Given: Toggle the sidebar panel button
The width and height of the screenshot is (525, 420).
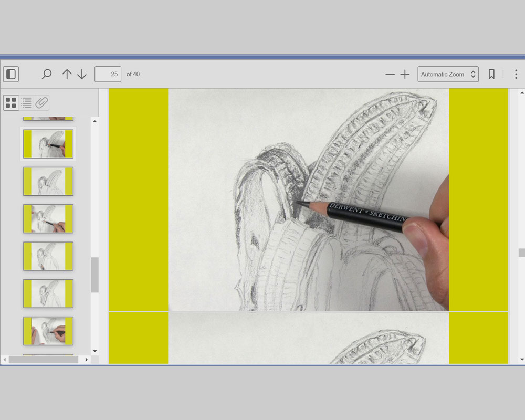Looking at the screenshot, I should coord(11,74).
